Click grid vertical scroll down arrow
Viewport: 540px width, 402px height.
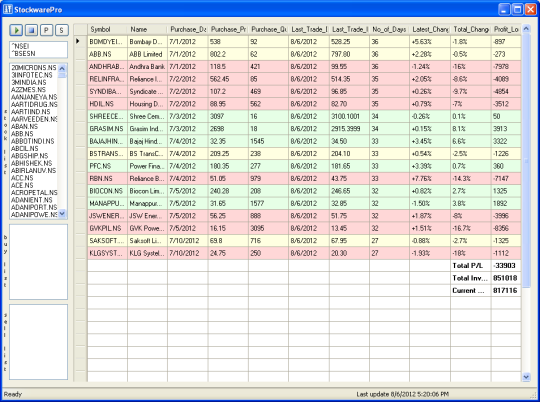(x=526, y=377)
